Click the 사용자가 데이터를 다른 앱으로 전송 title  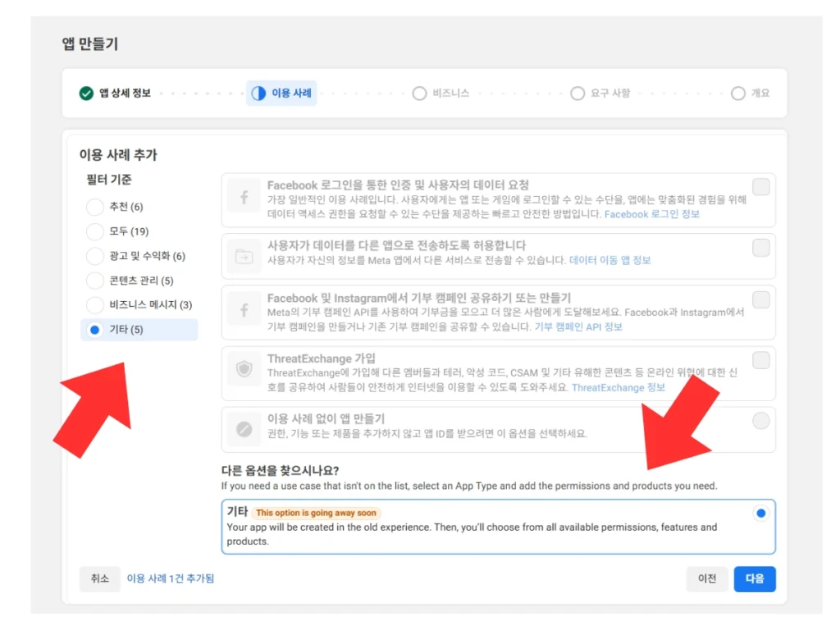tap(397, 245)
